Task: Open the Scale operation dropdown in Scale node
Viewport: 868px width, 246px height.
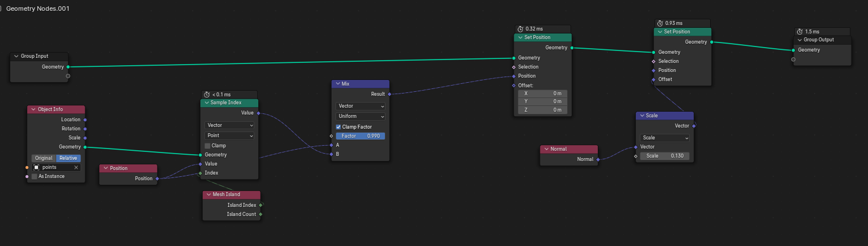Action: coord(665,138)
